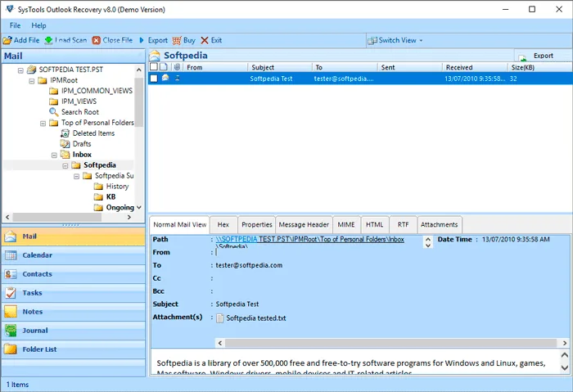Click the Journal navigation icon
This screenshot has height=392, width=573.
tap(10, 331)
